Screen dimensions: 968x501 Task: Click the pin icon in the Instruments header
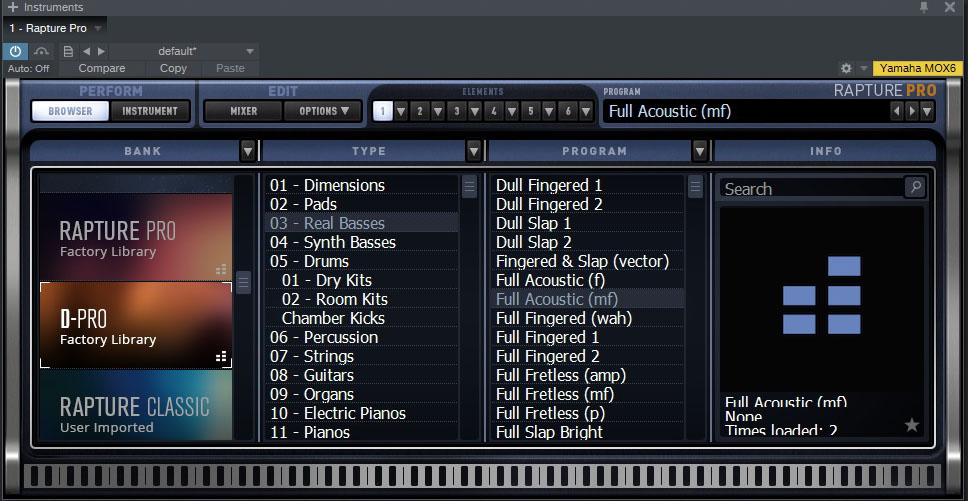(x=924, y=7)
